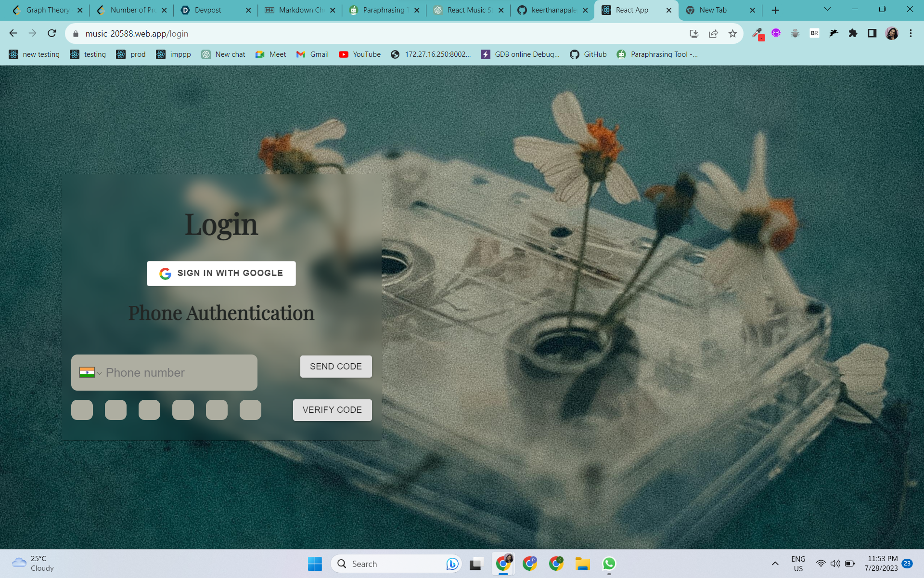Image resolution: width=924 pixels, height=578 pixels.
Task: Open WhatsApp from the taskbar
Action: click(609, 564)
